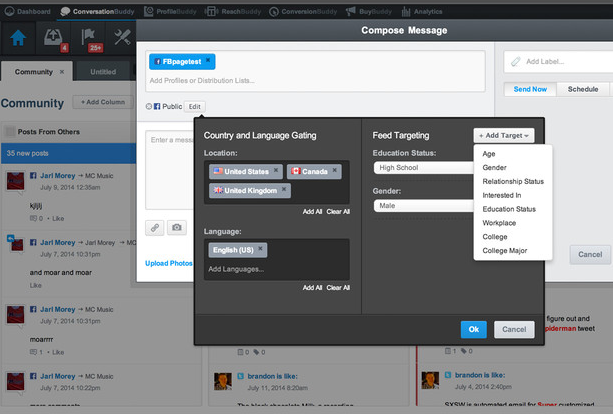
Task: Close the Community tab
Action: [62, 72]
